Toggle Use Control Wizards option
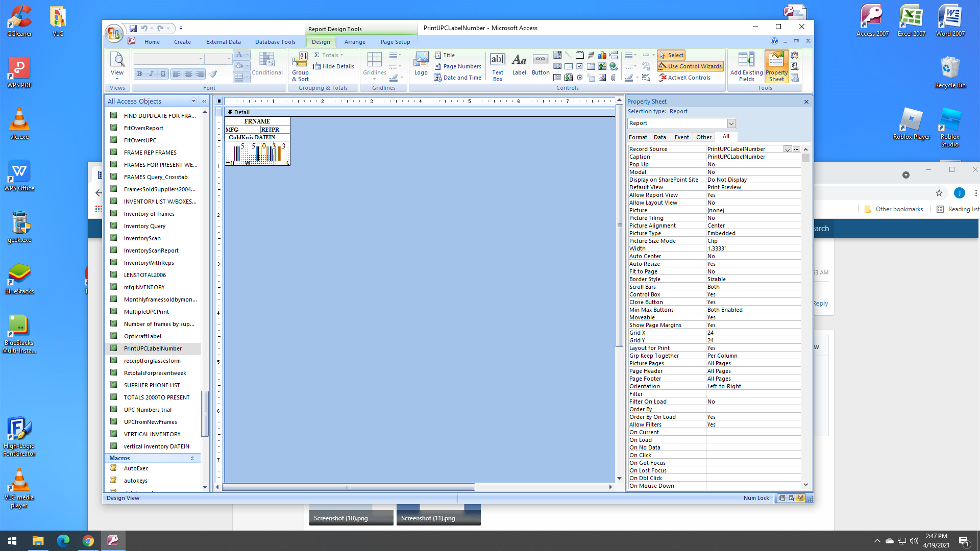Image resolution: width=980 pixels, height=551 pixels. point(690,66)
